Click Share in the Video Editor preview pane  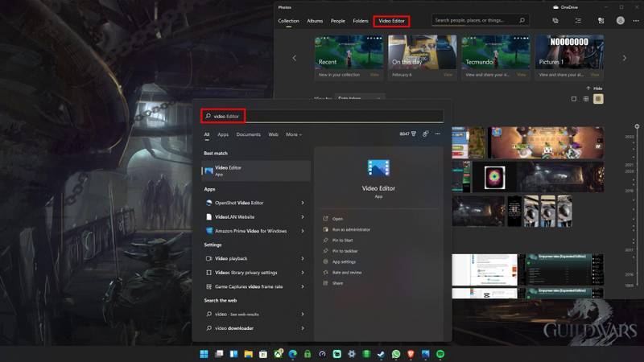(x=337, y=283)
